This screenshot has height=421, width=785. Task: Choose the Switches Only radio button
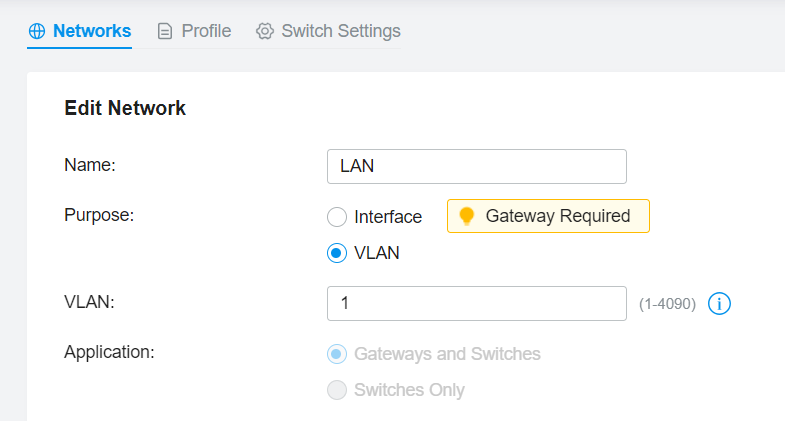(337, 390)
